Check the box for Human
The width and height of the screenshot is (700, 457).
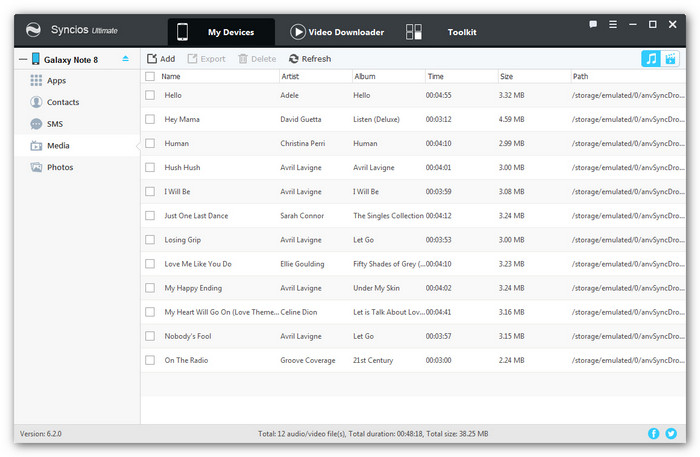tap(150, 144)
